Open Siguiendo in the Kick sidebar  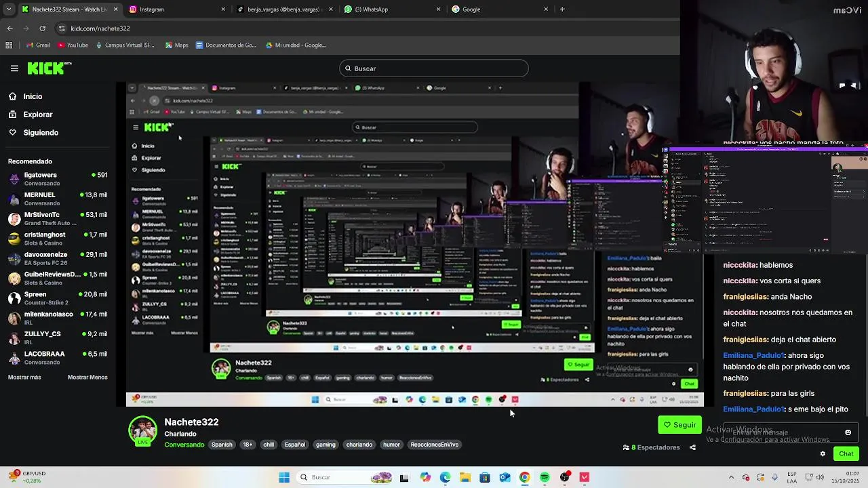pos(33,132)
